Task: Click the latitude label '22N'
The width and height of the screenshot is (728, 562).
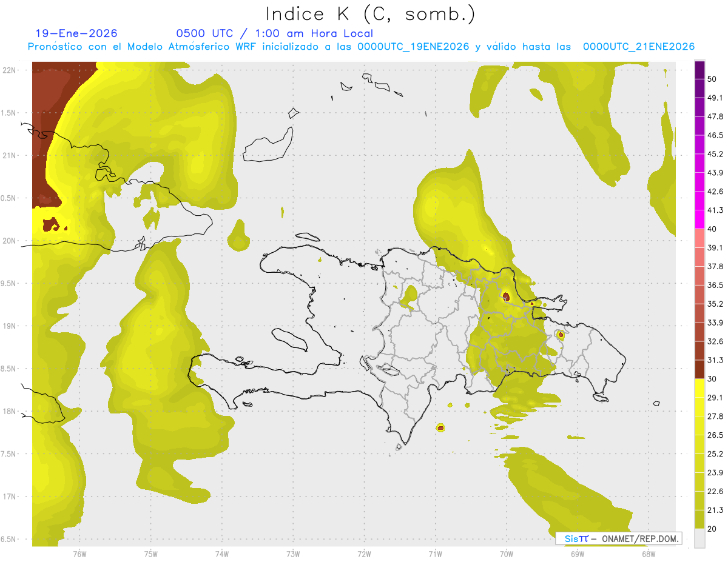Action: (9, 70)
